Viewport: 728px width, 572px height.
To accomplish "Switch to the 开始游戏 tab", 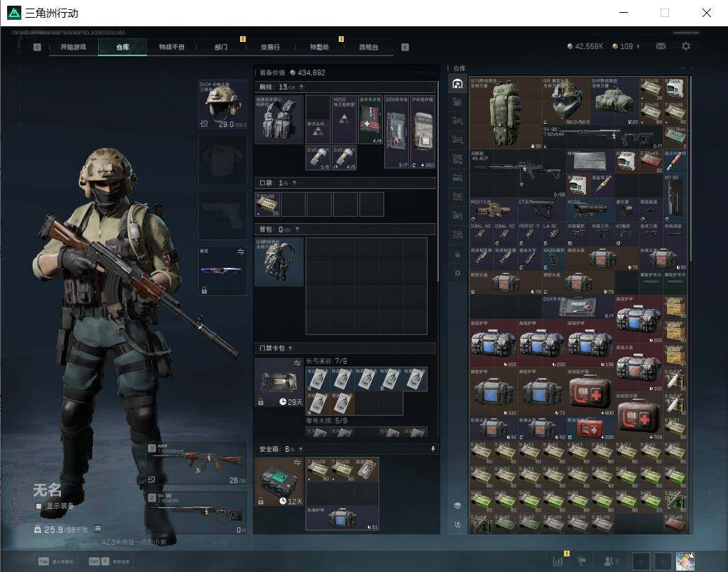I will [x=73, y=47].
